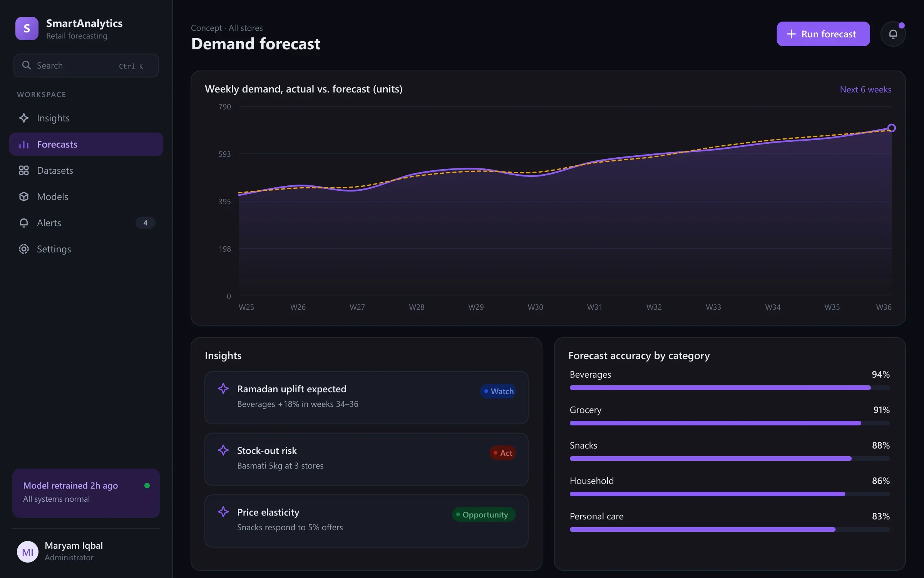This screenshot has height=578, width=924.
Task: Click sparkle icon beside Stock-out risk
Action: pos(223,450)
